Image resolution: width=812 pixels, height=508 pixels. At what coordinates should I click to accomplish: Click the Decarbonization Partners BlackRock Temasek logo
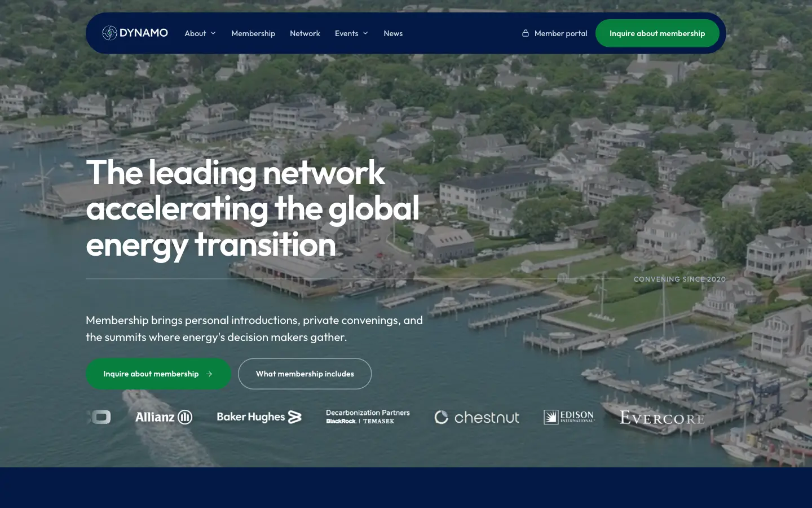click(368, 417)
